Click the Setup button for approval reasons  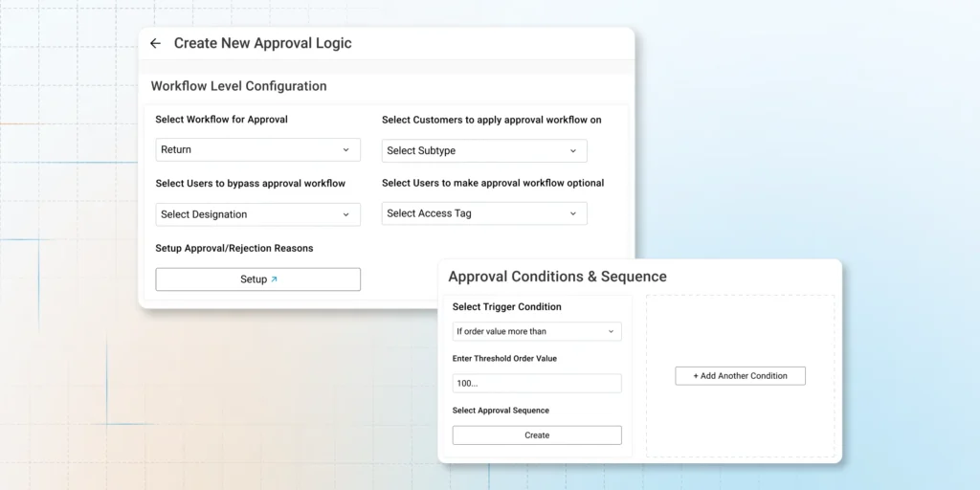click(x=258, y=279)
